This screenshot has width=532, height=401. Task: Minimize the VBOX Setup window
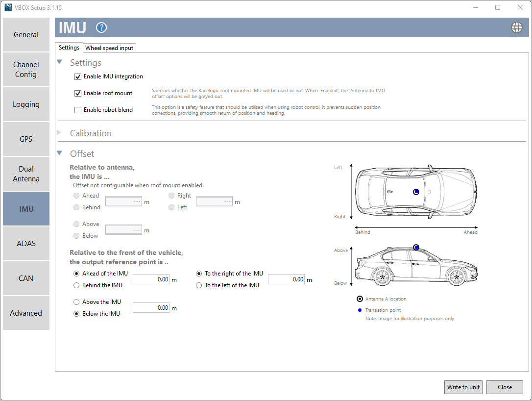coord(475,7)
